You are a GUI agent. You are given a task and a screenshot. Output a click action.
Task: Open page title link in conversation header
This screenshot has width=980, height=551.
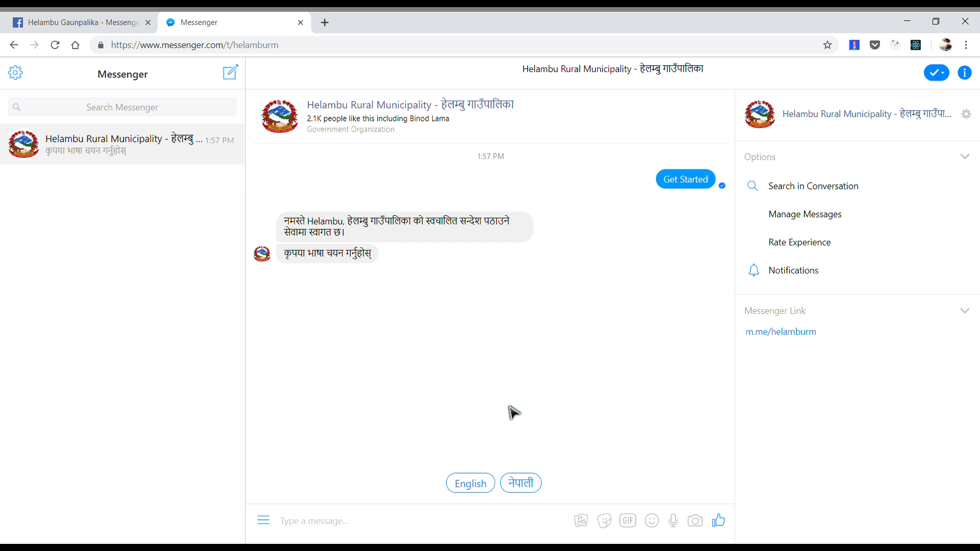[x=410, y=105]
